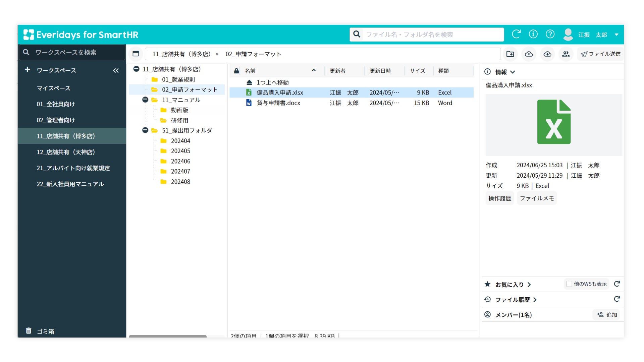The image size is (644, 362).
Task: Collapse the 51_提出用フォルダ tree node
Action: pos(145,130)
